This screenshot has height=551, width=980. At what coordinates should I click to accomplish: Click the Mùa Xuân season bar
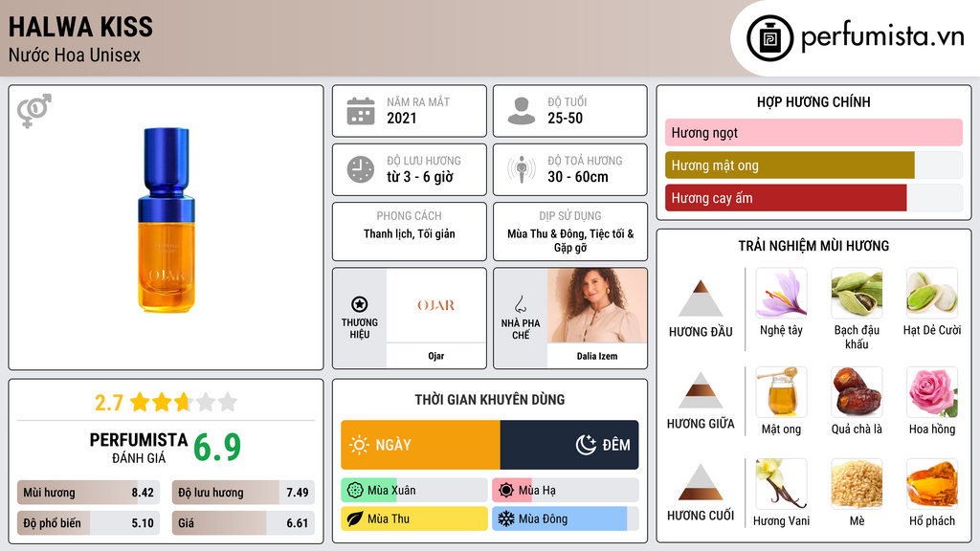point(414,491)
